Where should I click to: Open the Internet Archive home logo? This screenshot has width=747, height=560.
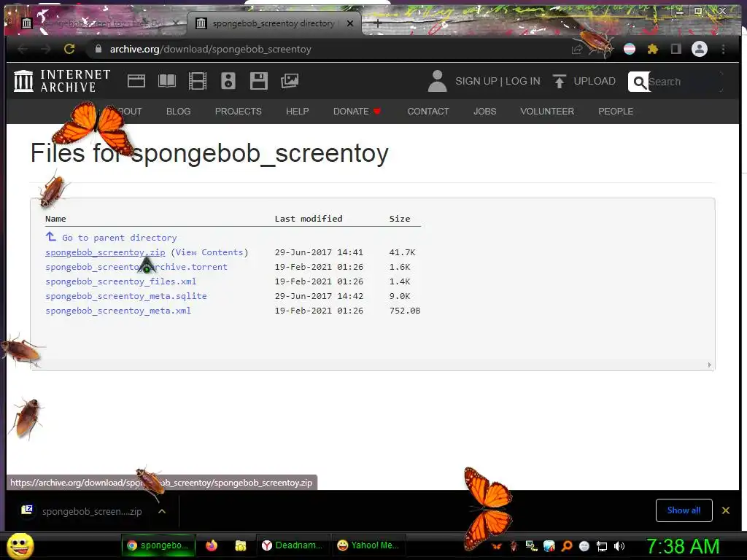[x=62, y=81]
